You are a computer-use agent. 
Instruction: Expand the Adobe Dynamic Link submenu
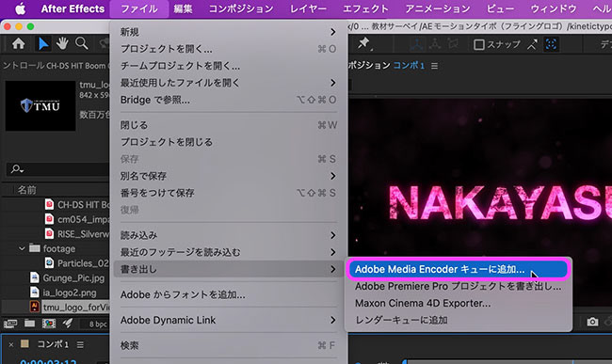pyautogui.click(x=229, y=320)
